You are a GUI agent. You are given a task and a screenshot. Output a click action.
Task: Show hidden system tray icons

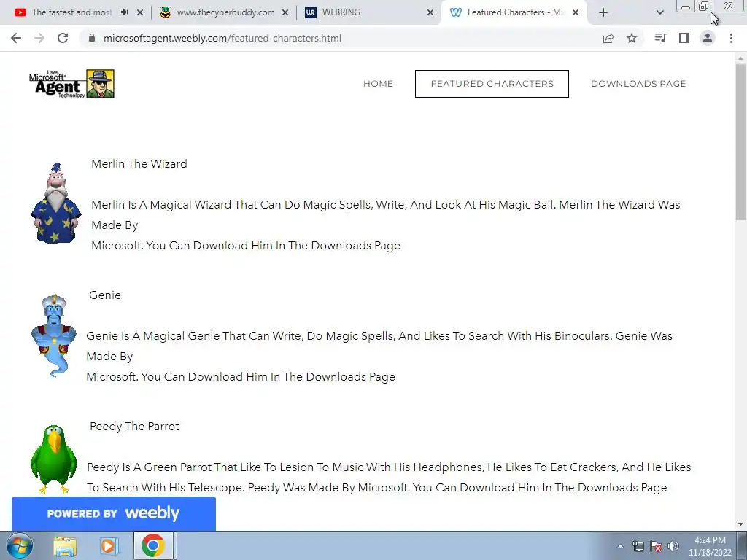620,546
